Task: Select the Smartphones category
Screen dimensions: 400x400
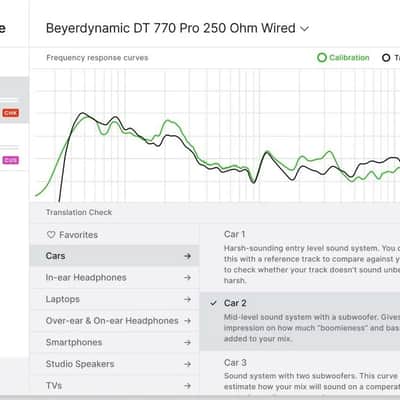Action: [115, 342]
